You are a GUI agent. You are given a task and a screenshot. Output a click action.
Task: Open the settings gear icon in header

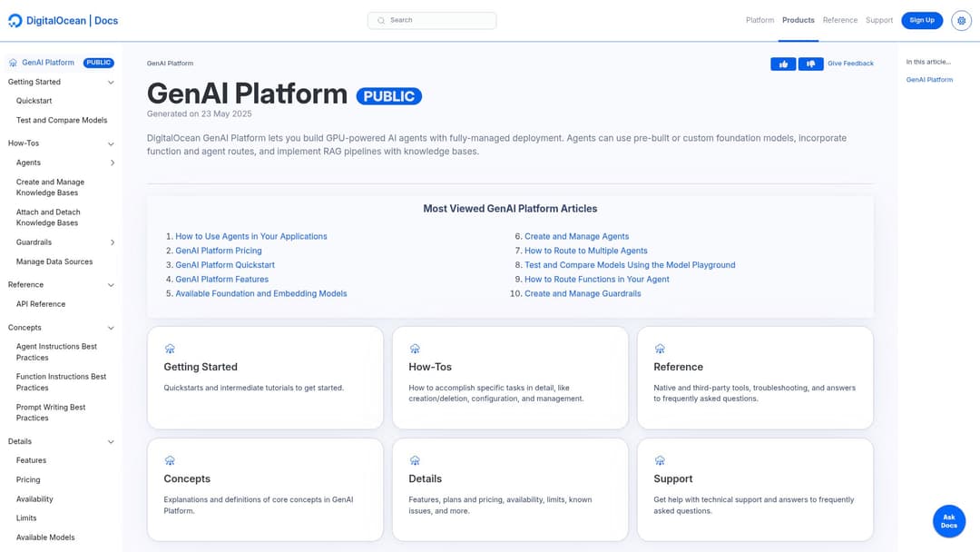961,21
